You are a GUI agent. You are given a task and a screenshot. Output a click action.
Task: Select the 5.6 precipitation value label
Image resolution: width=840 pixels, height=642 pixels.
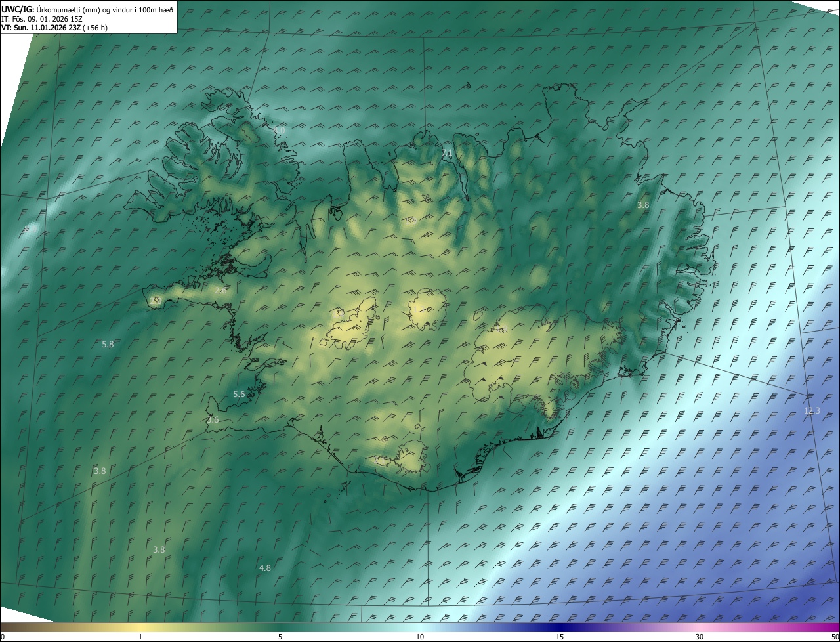(x=239, y=394)
